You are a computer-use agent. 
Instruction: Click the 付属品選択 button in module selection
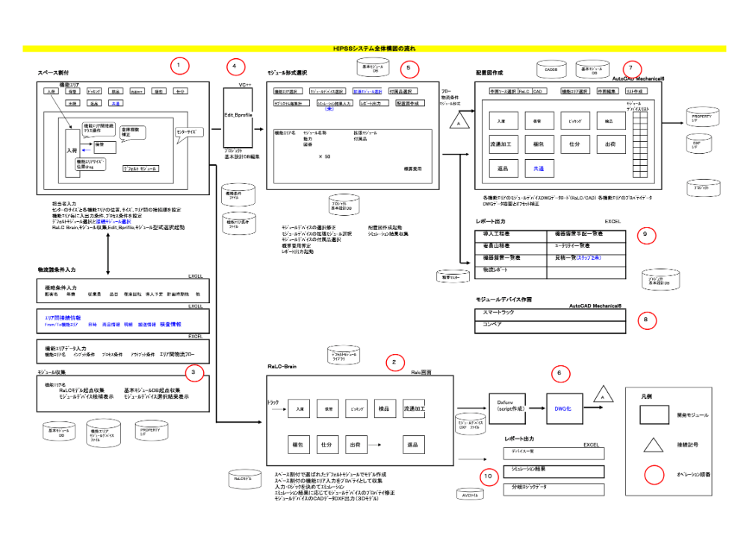coord(403,92)
